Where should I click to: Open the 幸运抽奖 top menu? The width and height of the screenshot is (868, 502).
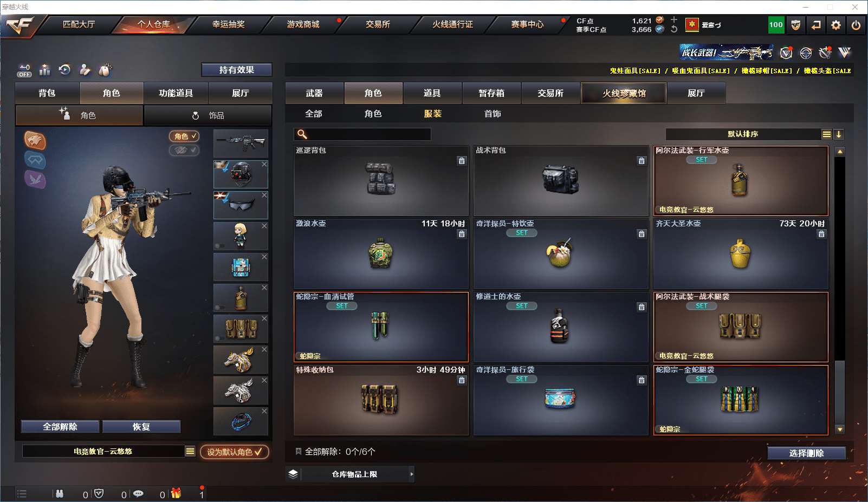click(228, 24)
